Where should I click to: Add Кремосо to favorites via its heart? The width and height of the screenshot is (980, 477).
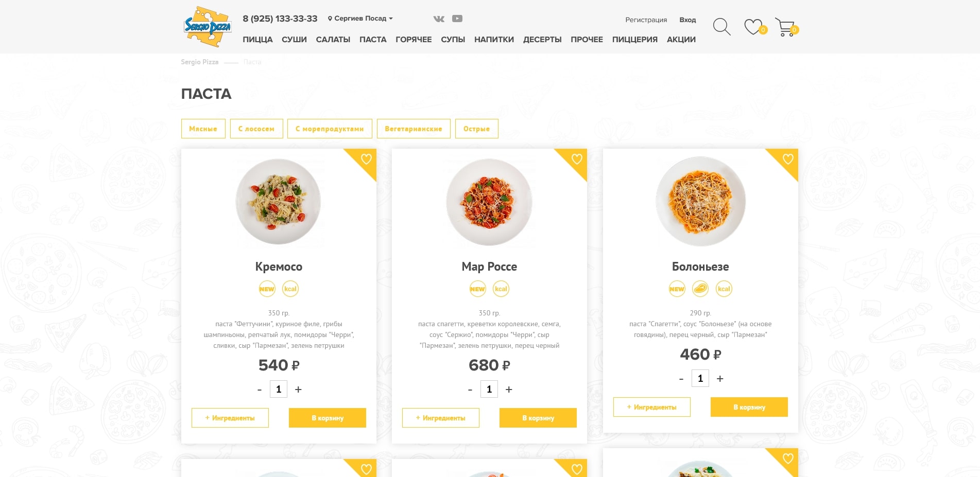coord(366,159)
